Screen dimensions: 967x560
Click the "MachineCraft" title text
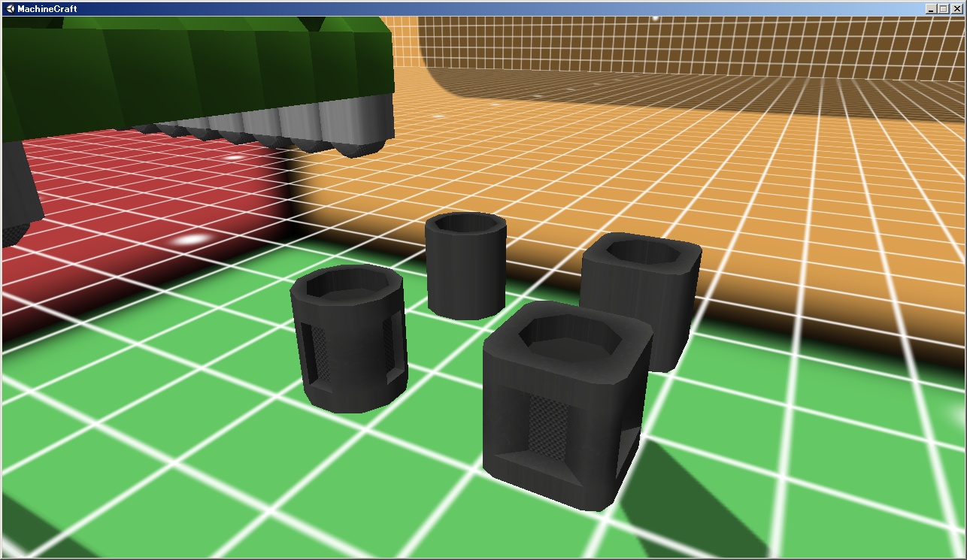pos(47,9)
